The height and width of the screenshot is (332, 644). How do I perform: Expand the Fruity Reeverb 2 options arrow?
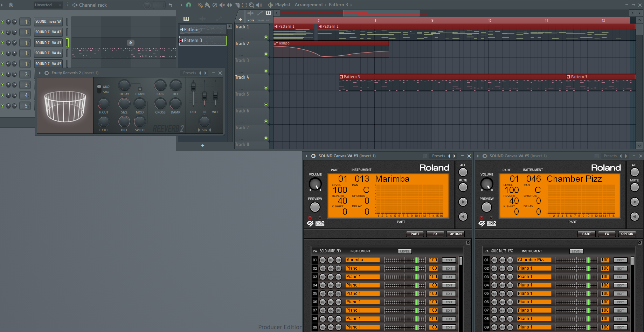(x=40, y=73)
